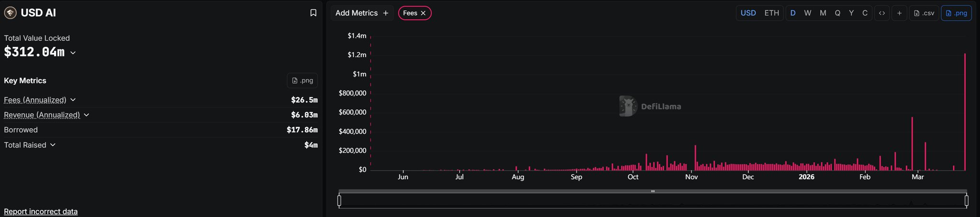Switch chart denomination to ETH
The width and height of the screenshot is (980, 217).
tap(771, 13)
